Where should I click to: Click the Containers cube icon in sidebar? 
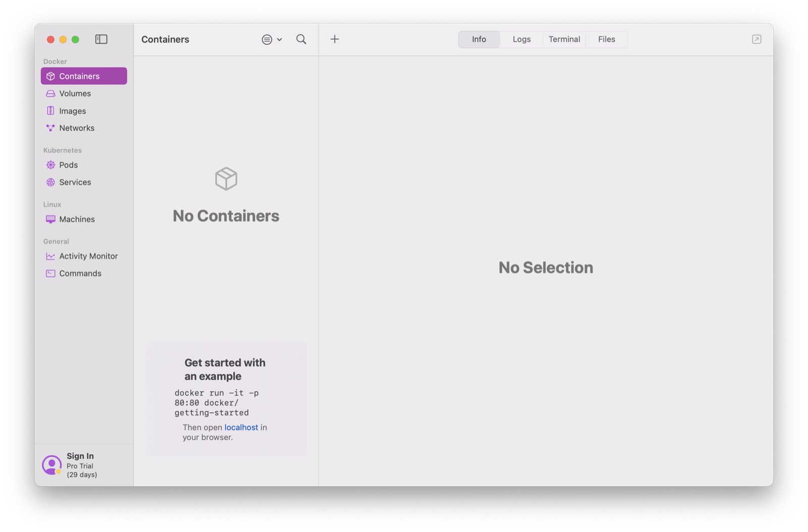click(50, 76)
